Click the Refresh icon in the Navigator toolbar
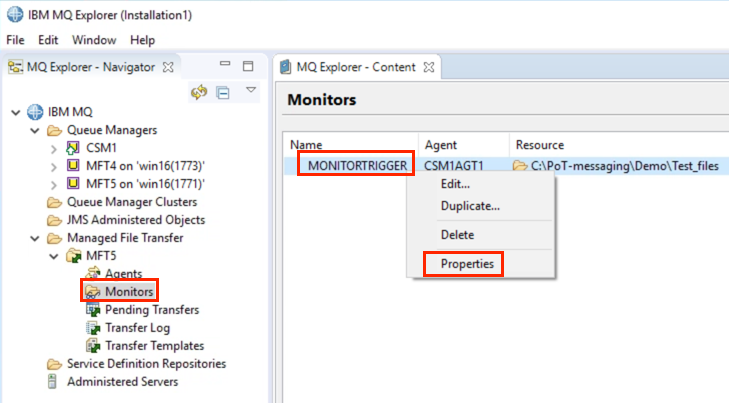This screenshot has height=403, width=729. point(199,92)
